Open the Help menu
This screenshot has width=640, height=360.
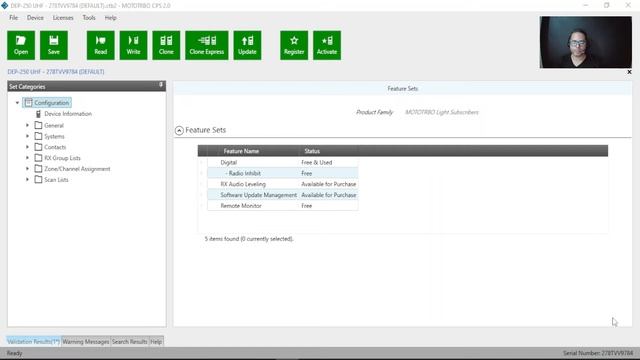tap(110, 18)
